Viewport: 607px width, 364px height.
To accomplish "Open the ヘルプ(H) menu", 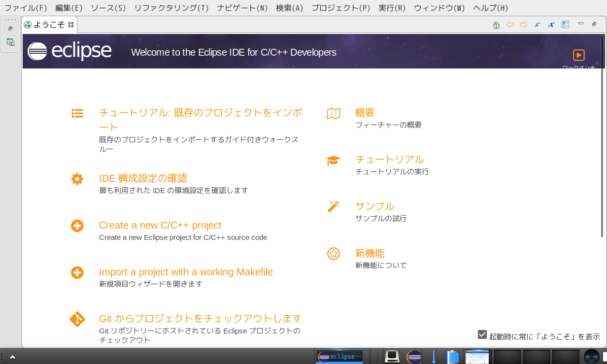I will [491, 8].
